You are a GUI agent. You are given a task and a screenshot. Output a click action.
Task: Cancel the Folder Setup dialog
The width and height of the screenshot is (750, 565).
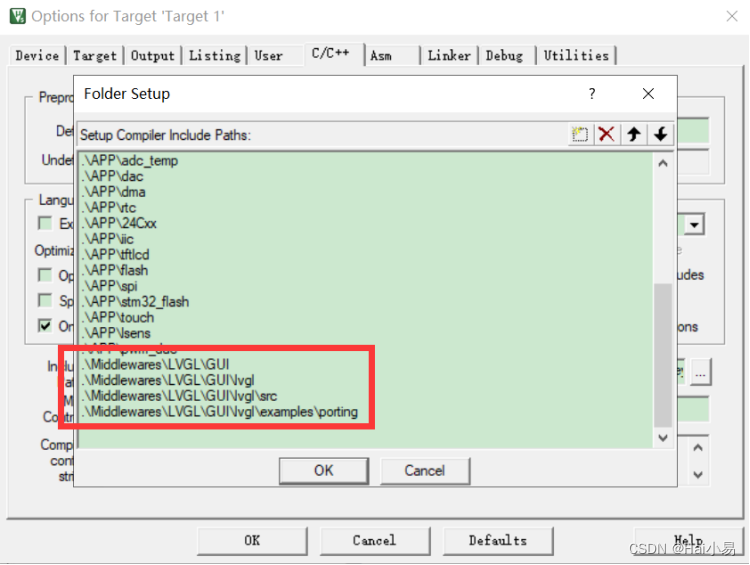click(x=425, y=471)
